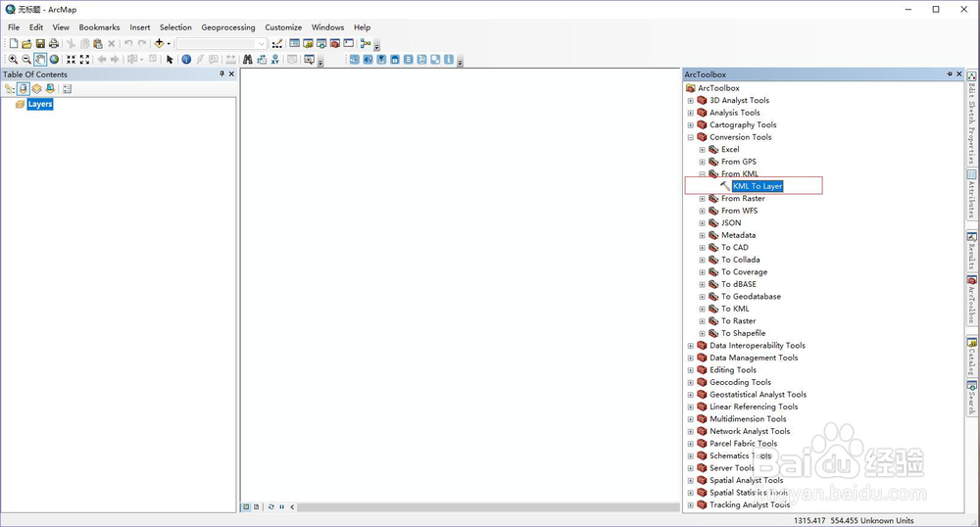This screenshot has height=527, width=980.
Task: Expand the Analysis Tools toolbox
Action: [691, 113]
